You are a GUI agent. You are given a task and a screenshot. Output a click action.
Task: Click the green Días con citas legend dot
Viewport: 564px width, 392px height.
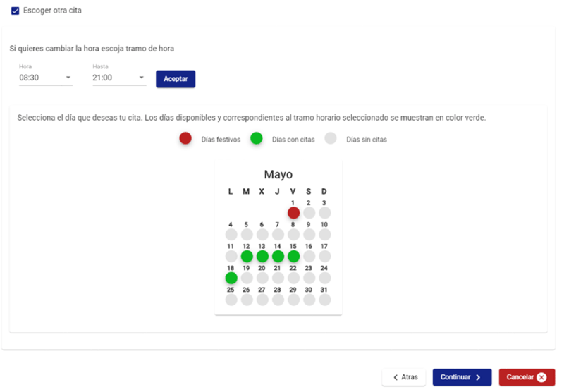(x=257, y=138)
